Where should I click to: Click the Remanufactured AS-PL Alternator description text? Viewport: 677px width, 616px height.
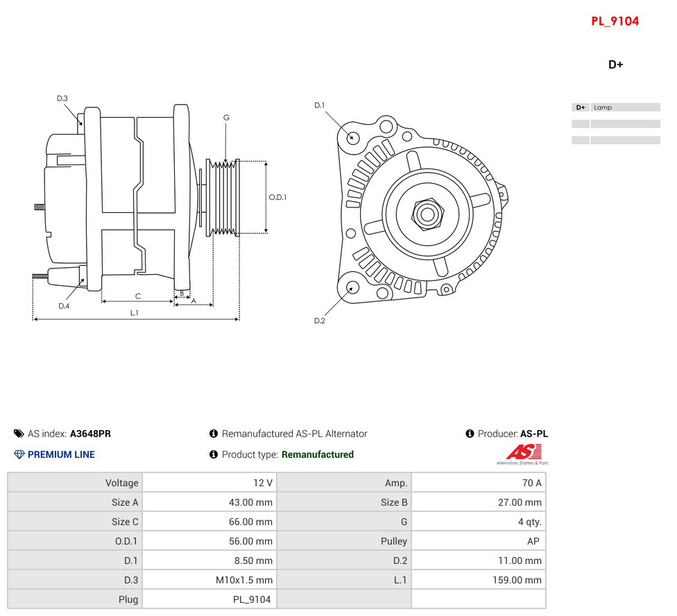click(x=295, y=434)
